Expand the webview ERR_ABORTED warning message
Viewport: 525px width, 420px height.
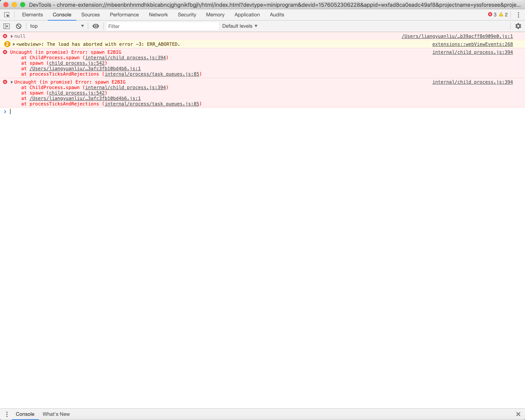click(x=14, y=44)
